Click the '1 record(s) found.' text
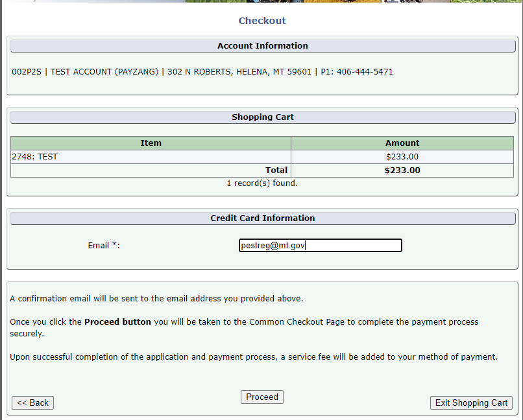This screenshot has width=523, height=420. click(x=262, y=183)
